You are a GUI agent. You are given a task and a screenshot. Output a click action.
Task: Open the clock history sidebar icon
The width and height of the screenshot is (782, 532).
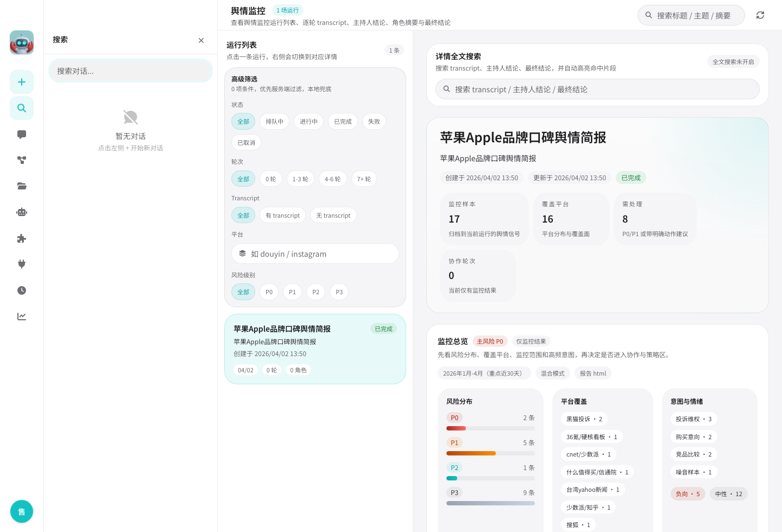[22, 290]
